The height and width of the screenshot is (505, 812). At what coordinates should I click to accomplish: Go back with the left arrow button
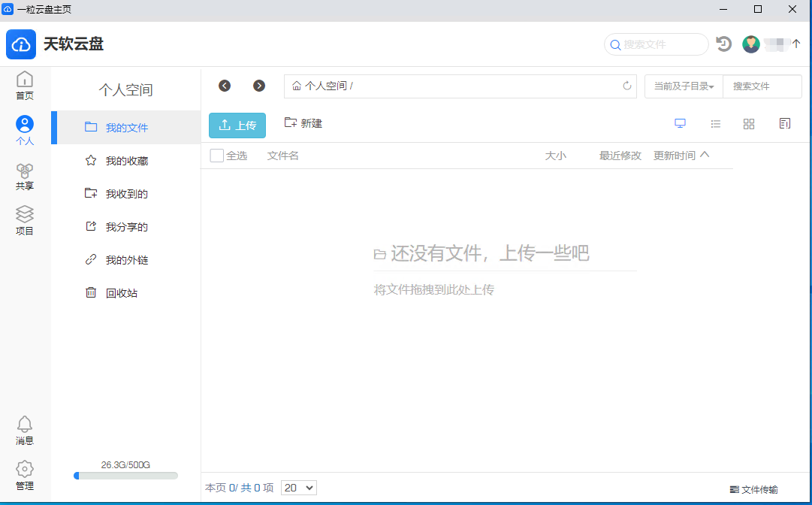pyautogui.click(x=225, y=86)
